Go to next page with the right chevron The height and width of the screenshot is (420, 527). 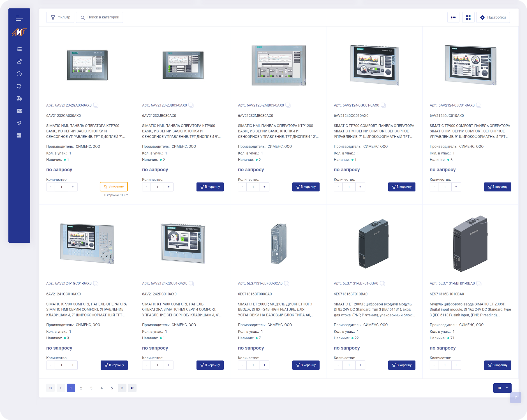[122, 388]
